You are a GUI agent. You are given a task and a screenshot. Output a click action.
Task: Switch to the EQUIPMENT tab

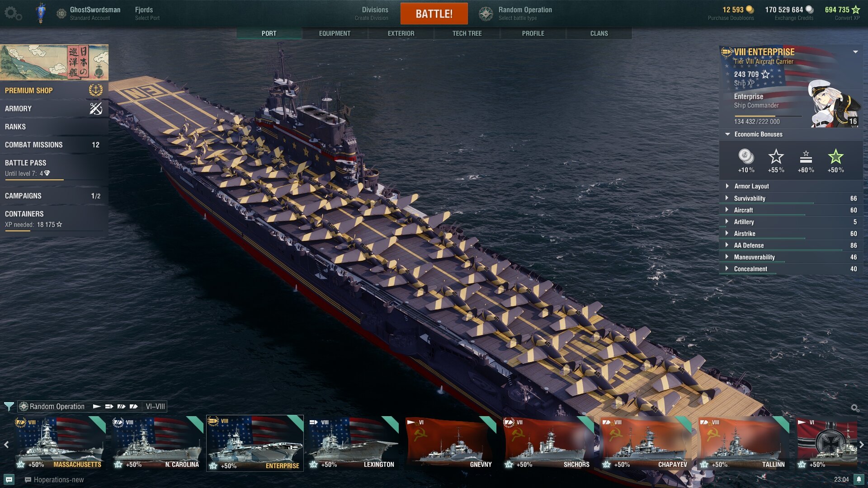point(335,33)
